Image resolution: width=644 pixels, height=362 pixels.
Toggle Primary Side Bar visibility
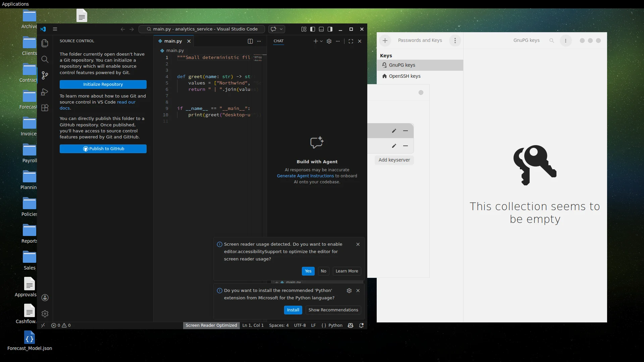pos(313,29)
